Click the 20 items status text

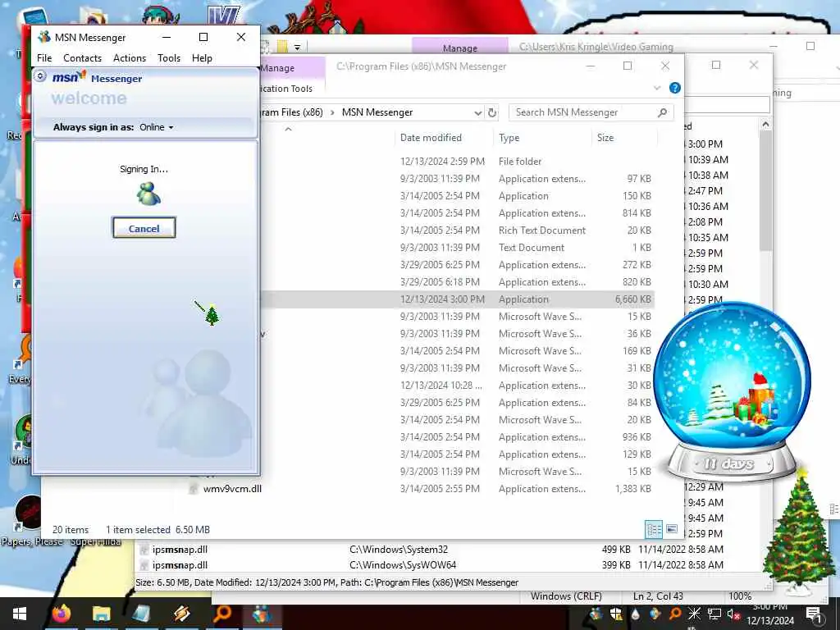click(x=71, y=530)
